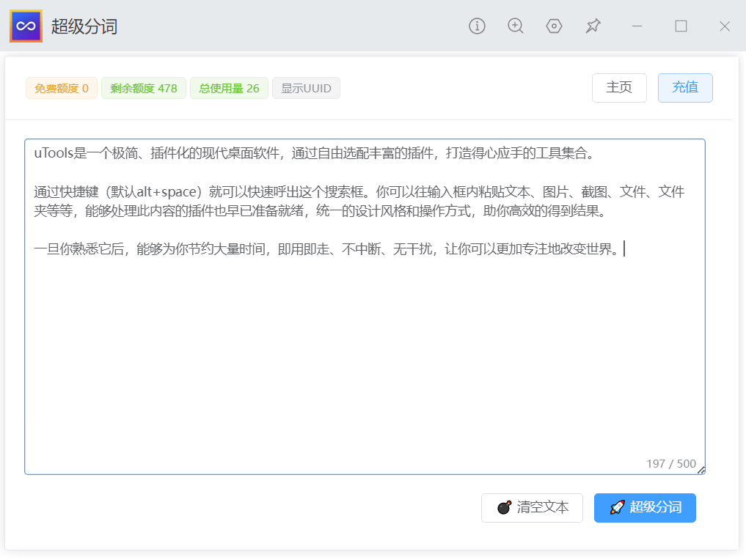Maximize the 超级分词 window
Viewport: 746px width, 560px height.
point(681,26)
